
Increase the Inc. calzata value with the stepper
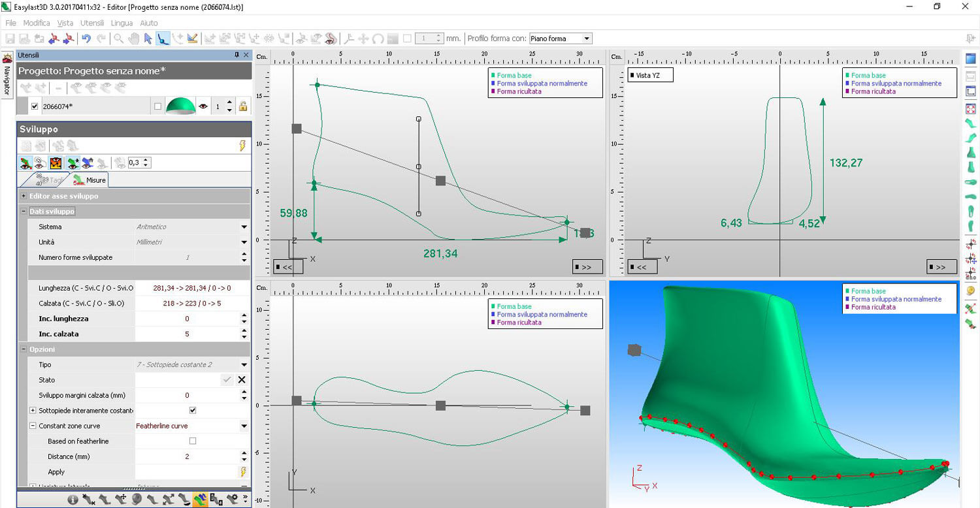pyautogui.click(x=243, y=331)
